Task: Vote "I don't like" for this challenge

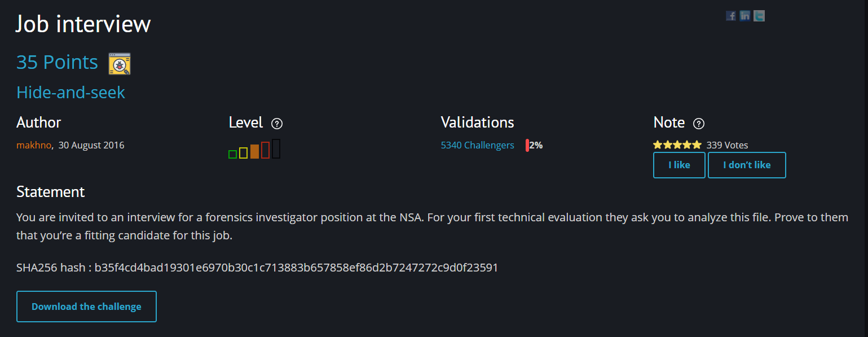Action: [747, 165]
